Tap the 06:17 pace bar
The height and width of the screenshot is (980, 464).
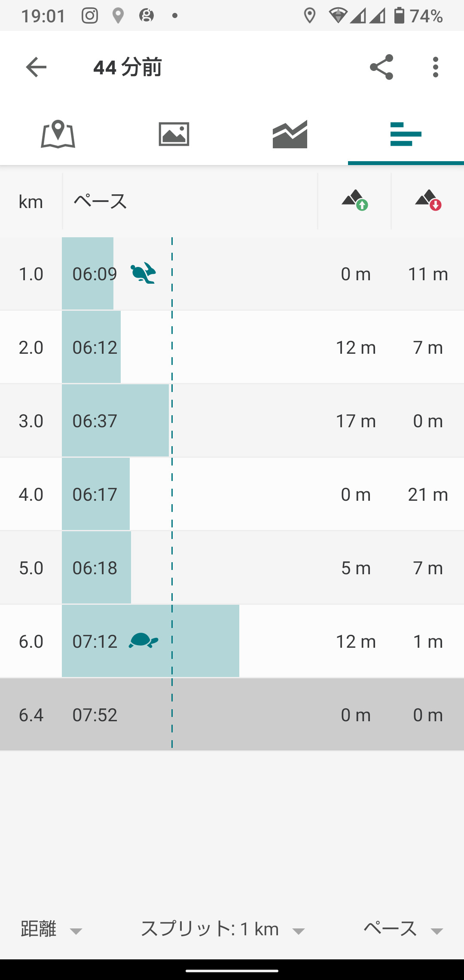96,494
